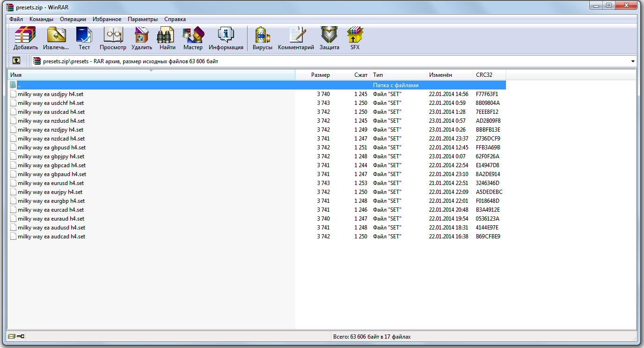644x348 pixels.
Task: Click file icon of usdjpy h4.set
Action: point(13,94)
